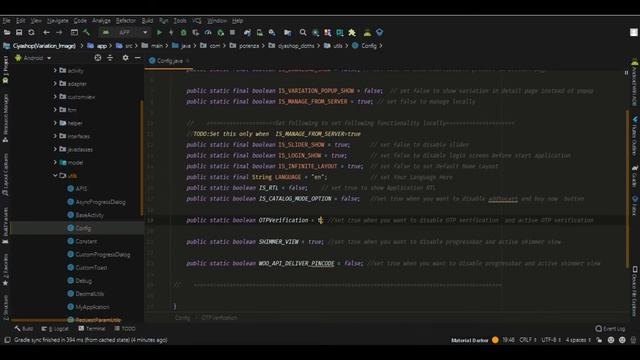Open the Build menu

147,20
